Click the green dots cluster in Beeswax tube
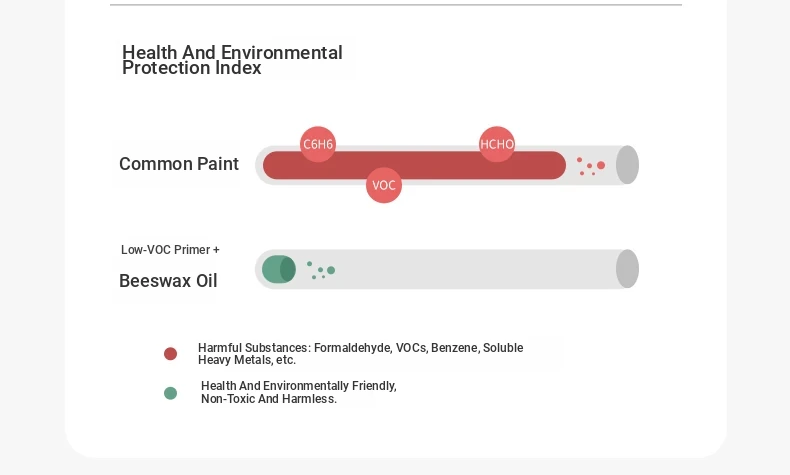 [x=321, y=270]
